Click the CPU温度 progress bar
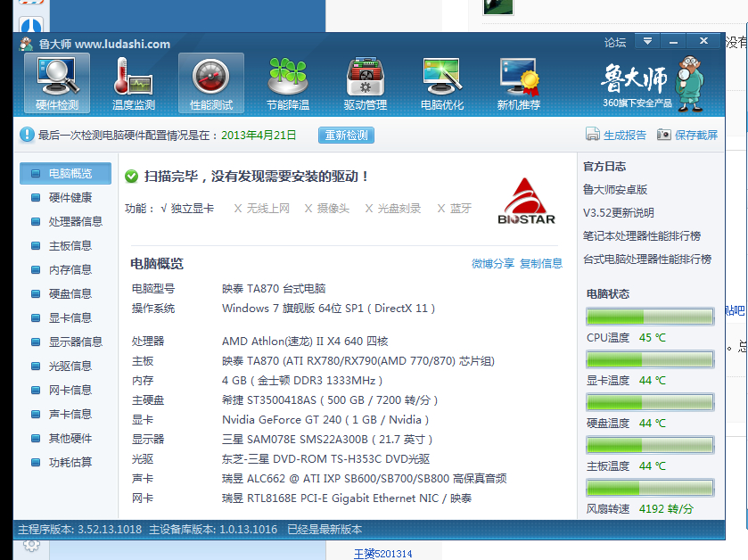 pos(650,317)
